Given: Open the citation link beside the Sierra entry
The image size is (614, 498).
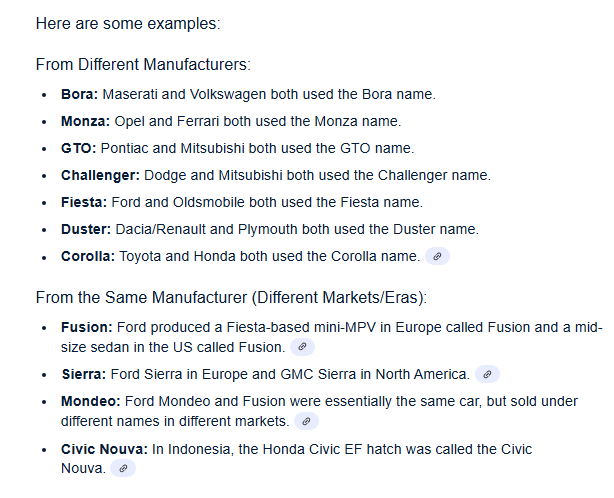Looking at the screenshot, I should pyautogui.click(x=487, y=374).
